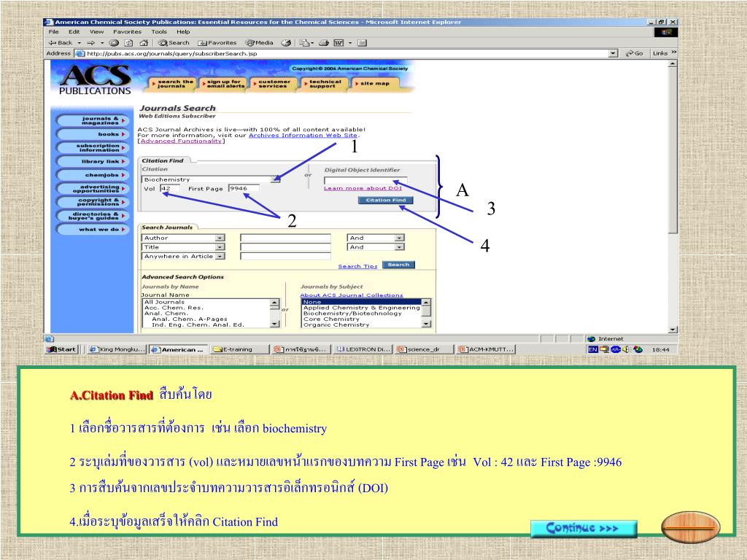Click the ACS Publications logo

[x=95, y=79]
